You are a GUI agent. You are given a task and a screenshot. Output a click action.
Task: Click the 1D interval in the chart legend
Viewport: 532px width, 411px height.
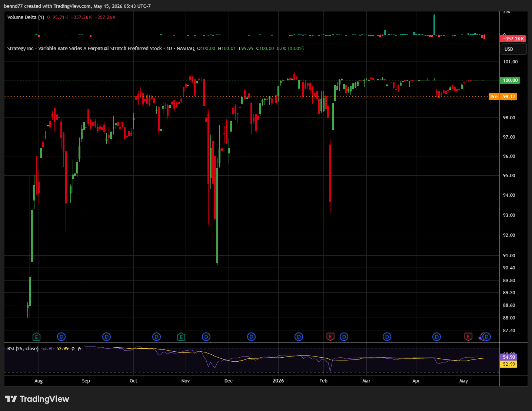(x=169, y=49)
